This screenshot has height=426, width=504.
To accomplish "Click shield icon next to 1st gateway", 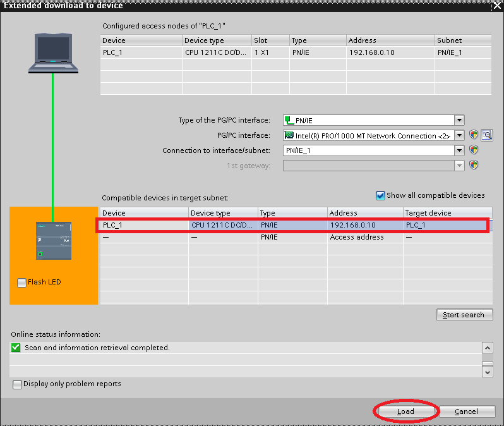I will click(474, 165).
